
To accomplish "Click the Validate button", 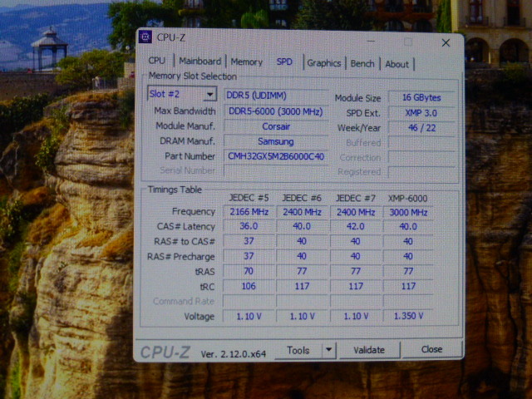I will coord(369,350).
